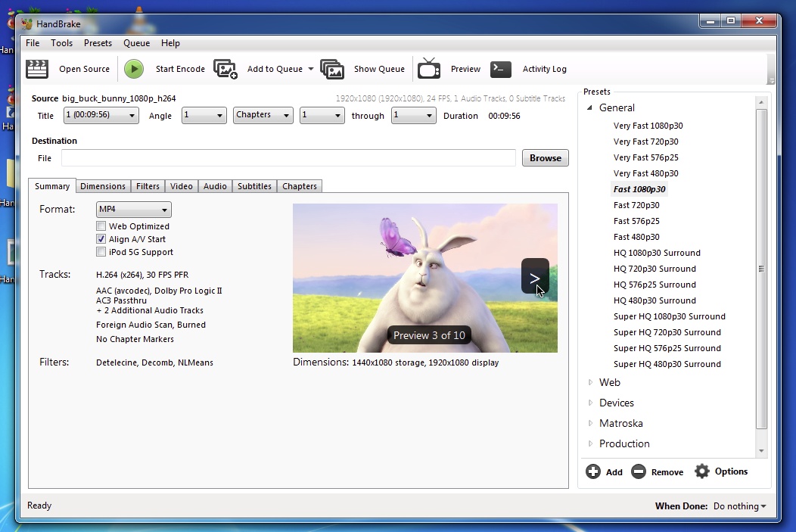Open the Tools menu
The width and height of the screenshot is (796, 532).
[61, 43]
